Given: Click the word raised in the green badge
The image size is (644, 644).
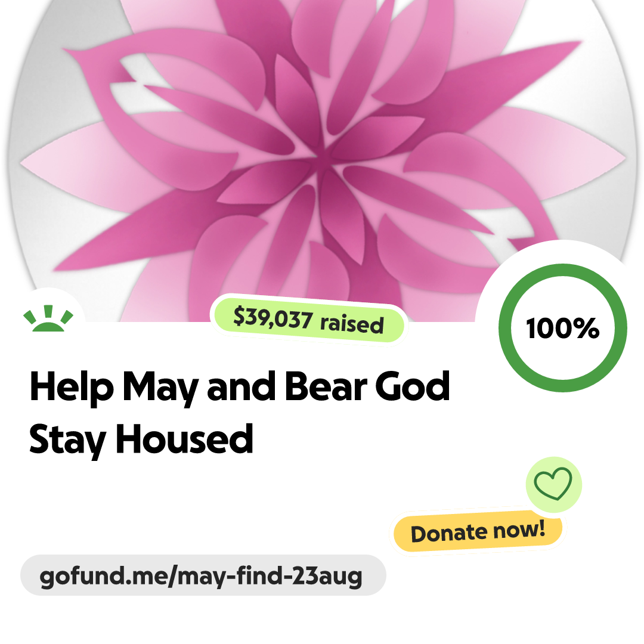Looking at the screenshot, I should [352, 324].
